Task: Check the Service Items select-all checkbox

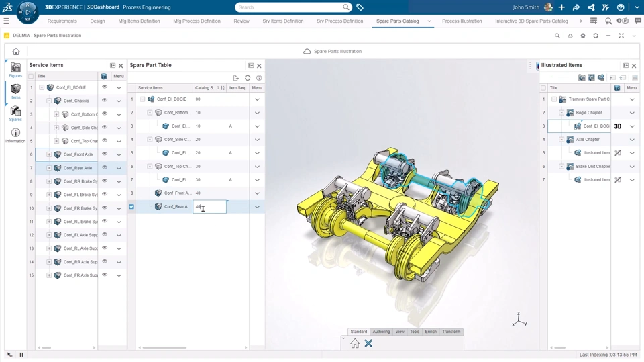Action: [31, 76]
